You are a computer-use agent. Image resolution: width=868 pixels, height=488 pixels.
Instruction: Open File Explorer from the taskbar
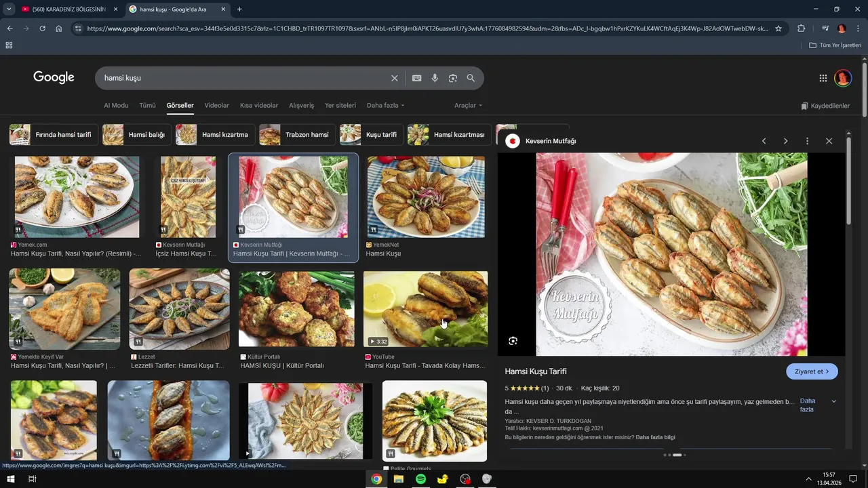click(x=399, y=479)
